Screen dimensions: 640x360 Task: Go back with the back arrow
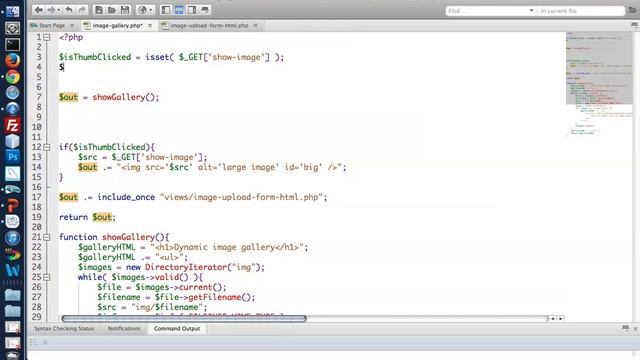pos(39,10)
